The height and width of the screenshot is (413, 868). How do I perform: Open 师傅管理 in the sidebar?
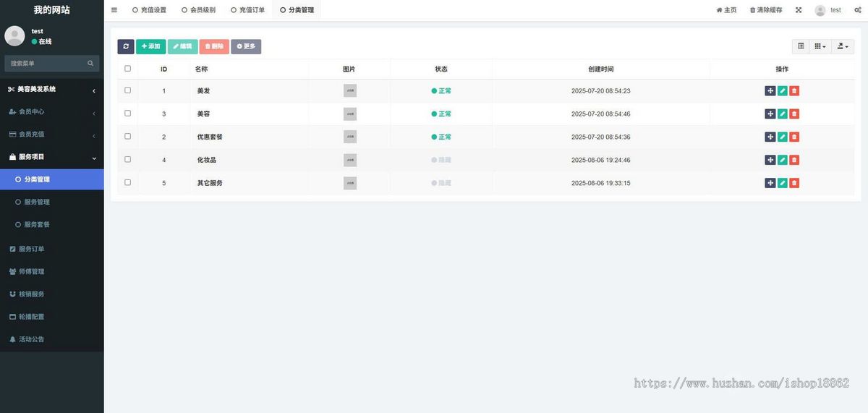pos(52,271)
